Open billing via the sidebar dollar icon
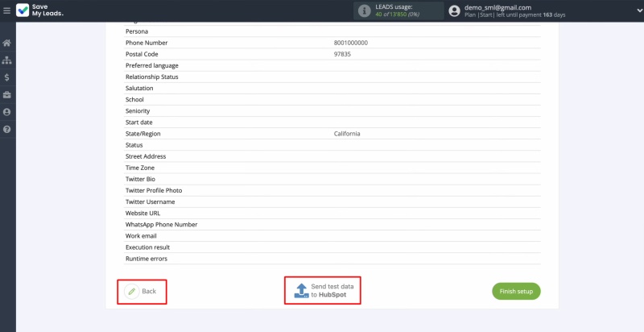644x332 pixels. click(x=7, y=77)
